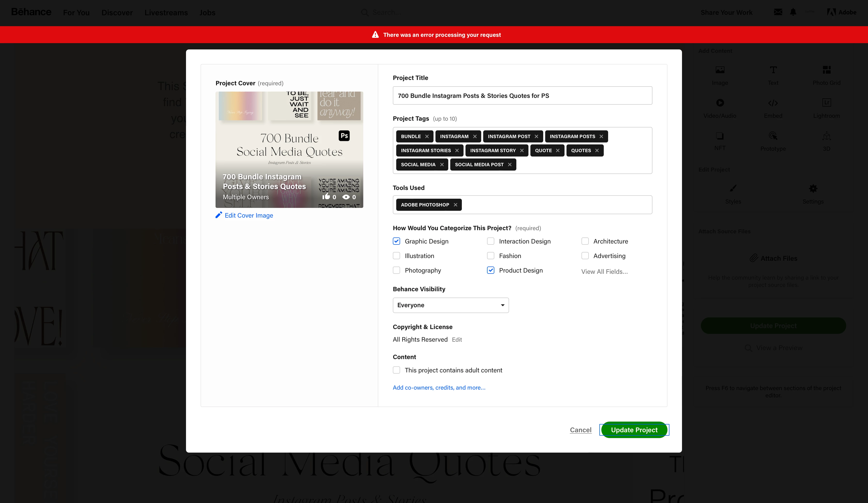Screen dimensions: 868x503
Task: Remove the BUNDLE tag with its X icon
Action: coord(427,136)
